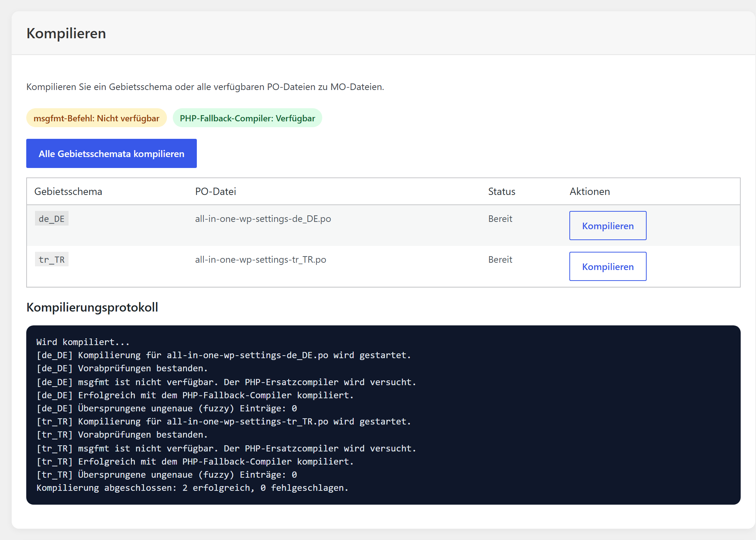Click the Kompilieren page heading

pyautogui.click(x=66, y=33)
